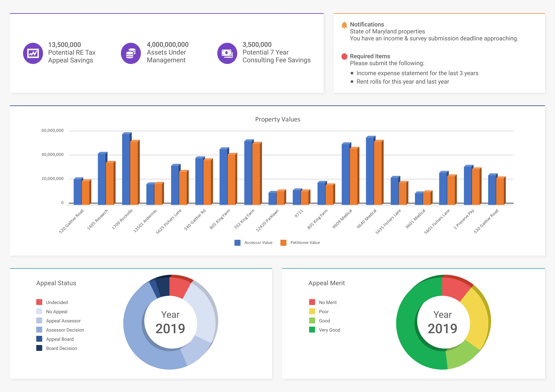Image resolution: width=555 pixels, height=392 pixels.
Task: Click the Poor legend swatch
Action: (x=312, y=311)
